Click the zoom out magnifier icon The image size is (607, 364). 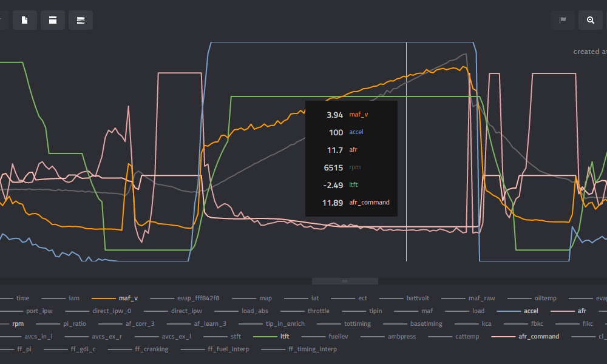591,20
